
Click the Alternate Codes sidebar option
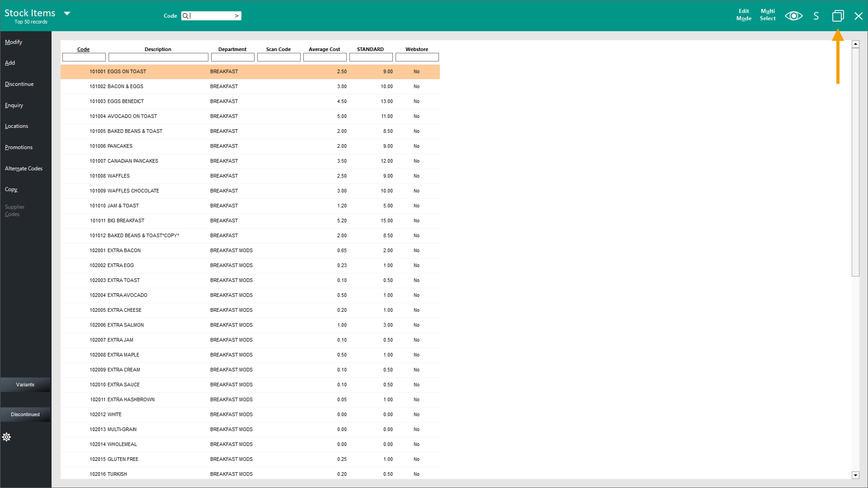point(24,168)
